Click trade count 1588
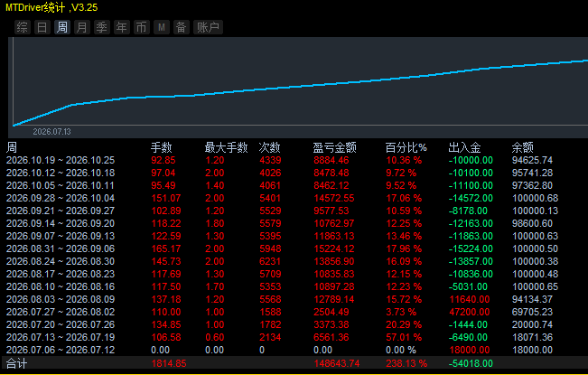Image resolution: width=588 pixels, height=375 pixels. (x=270, y=312)
